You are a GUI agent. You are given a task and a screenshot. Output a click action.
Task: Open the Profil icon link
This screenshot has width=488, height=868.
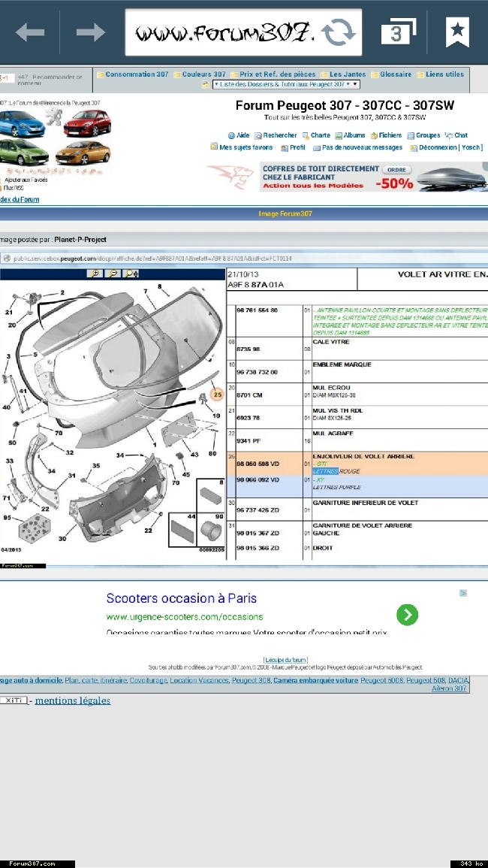294,148
